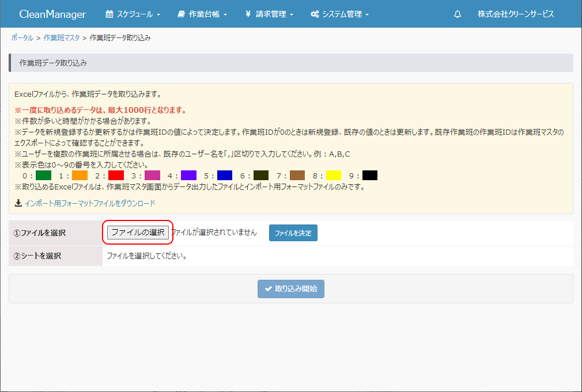Screen dimensions: 582x392
Task: Open the 作業台帳 menu
Action: tap(202, 14)
